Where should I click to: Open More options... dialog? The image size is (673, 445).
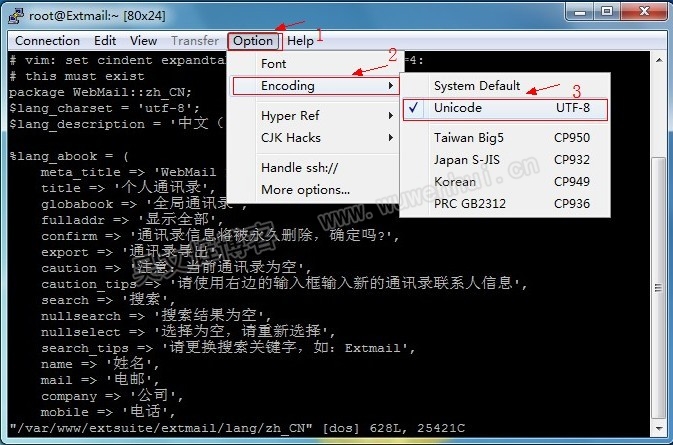pos(305,190)
